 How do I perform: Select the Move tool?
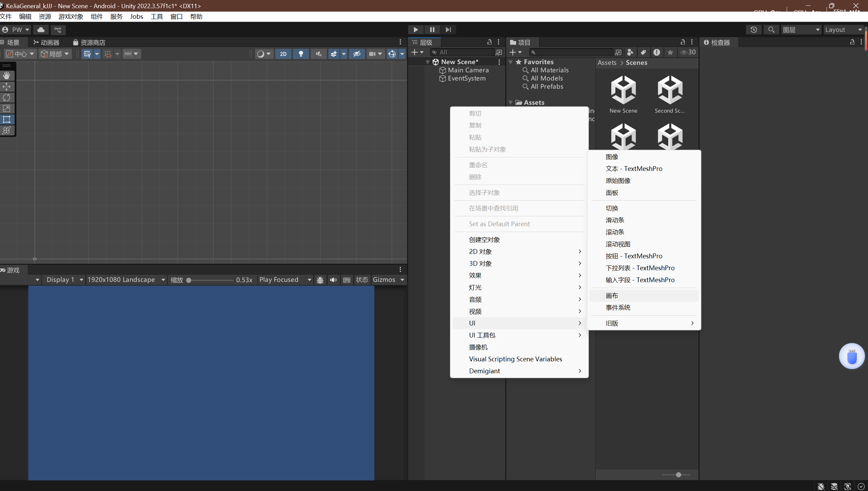tap(6, 87)
